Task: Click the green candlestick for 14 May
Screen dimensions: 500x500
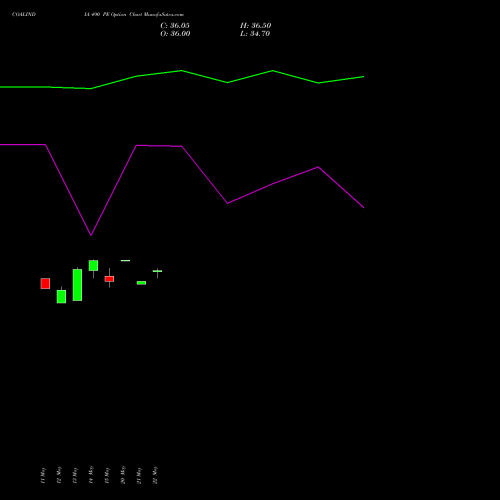Action: coord(93,266)
